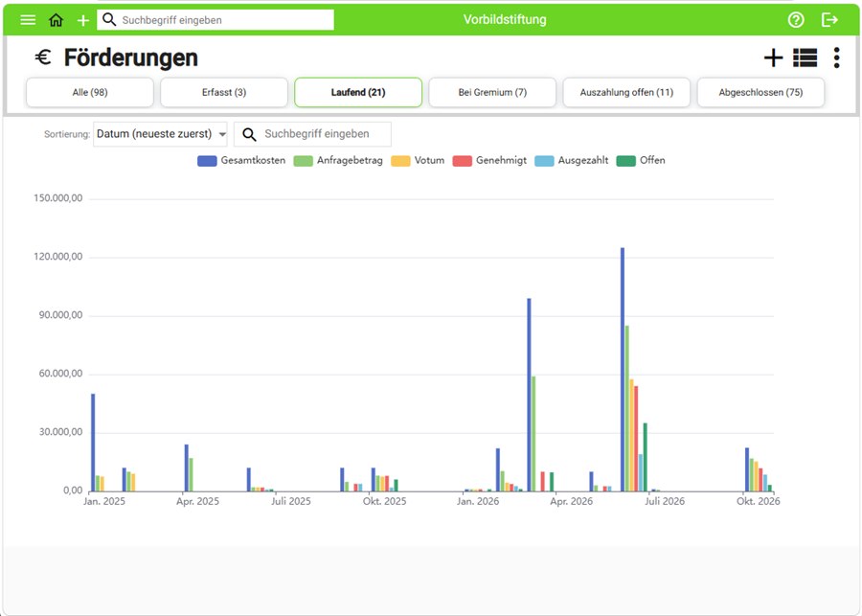862x616 pixels.
Task: Focus the header Suchbegriff eingeben field
Action: [x=215, y=20]
